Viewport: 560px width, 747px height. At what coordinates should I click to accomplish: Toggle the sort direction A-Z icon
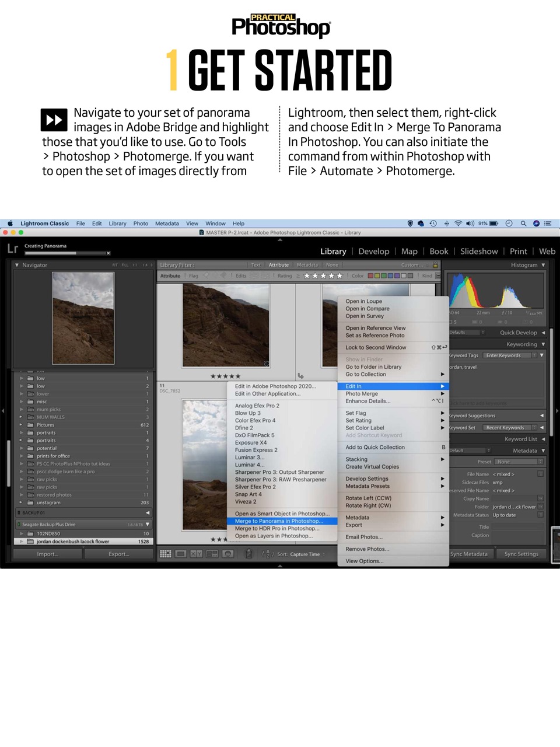click(268, 553)
